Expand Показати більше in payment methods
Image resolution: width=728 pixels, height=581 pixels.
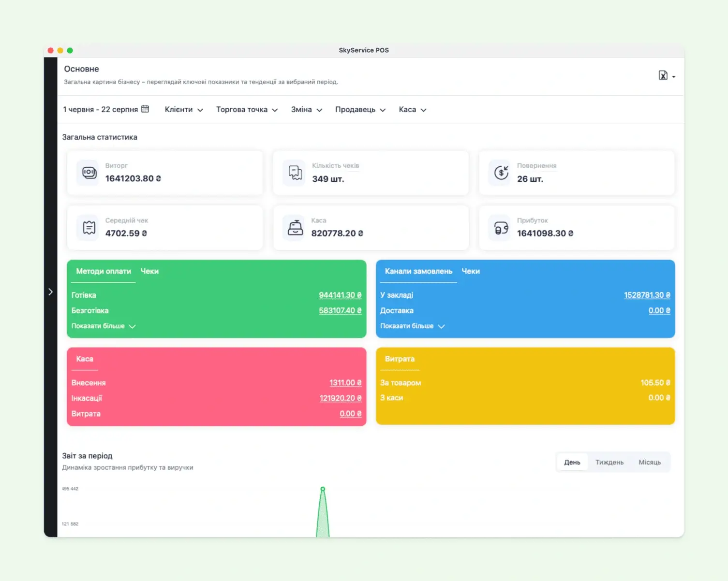(x=103, y=326)
